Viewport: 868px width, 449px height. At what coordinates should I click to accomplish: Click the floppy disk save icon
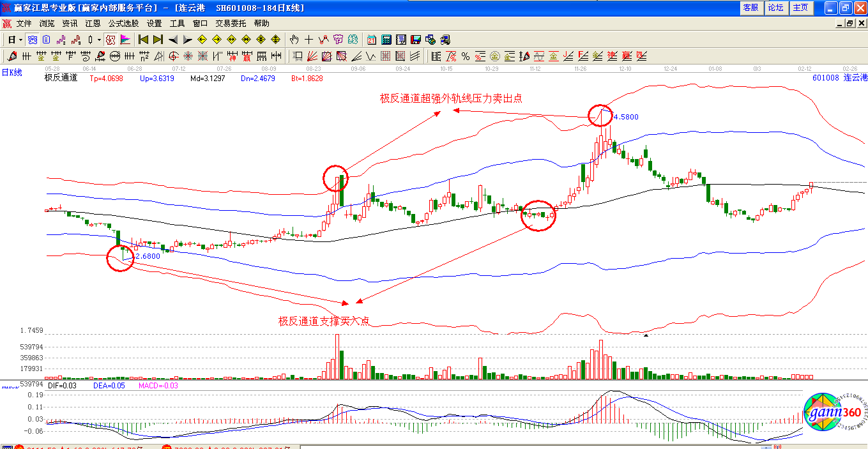tap(416, 40)
